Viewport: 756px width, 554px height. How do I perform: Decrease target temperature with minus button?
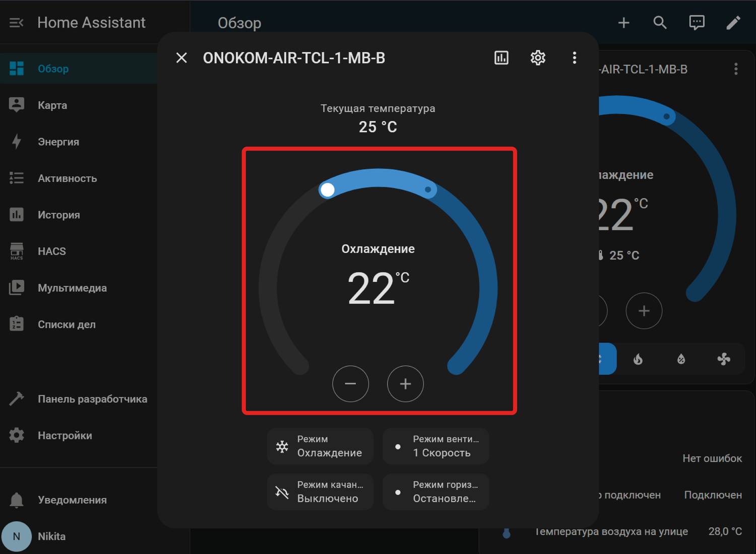350,384
